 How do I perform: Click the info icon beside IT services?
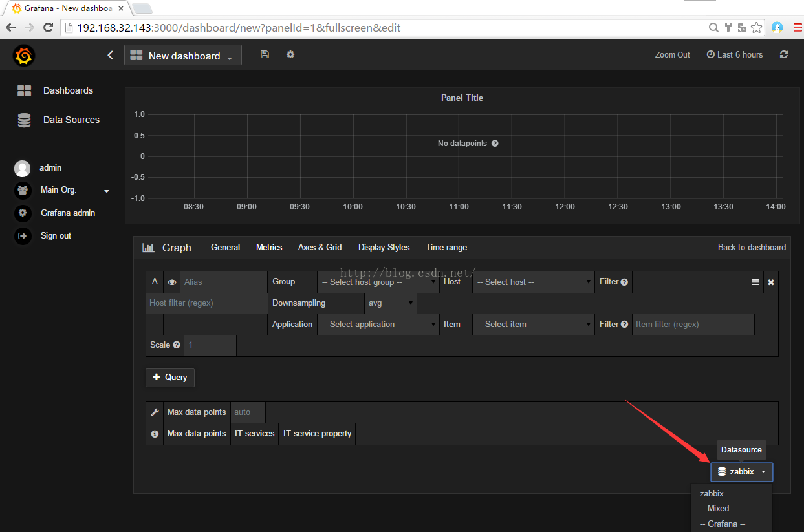pos(155,434)
